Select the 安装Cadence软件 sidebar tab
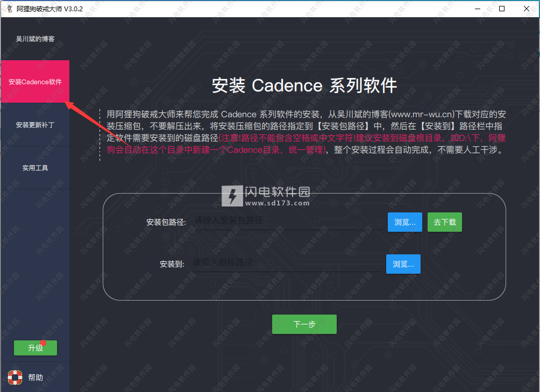This screenshot has width=540, height=392. 35,82
